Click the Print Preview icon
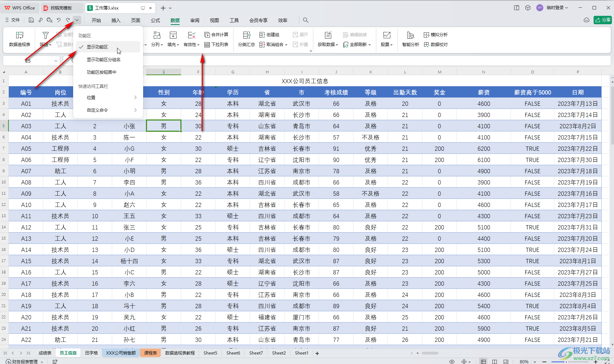 50,20
